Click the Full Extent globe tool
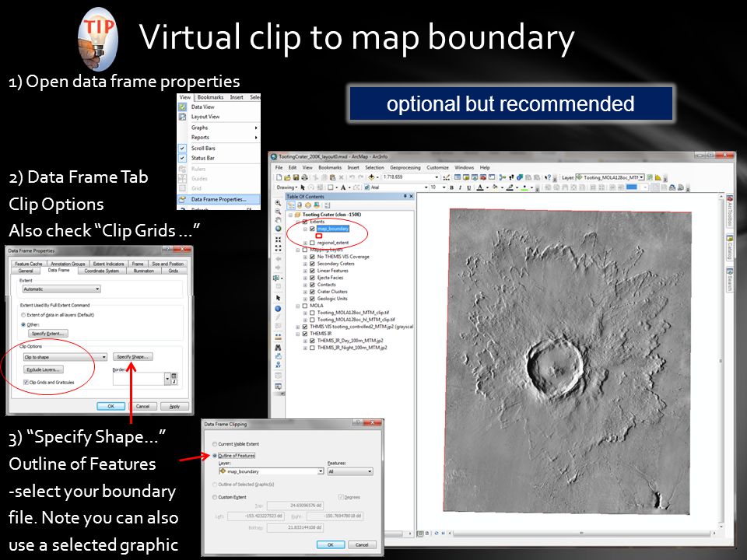747x560 pixels. (279, 229)
